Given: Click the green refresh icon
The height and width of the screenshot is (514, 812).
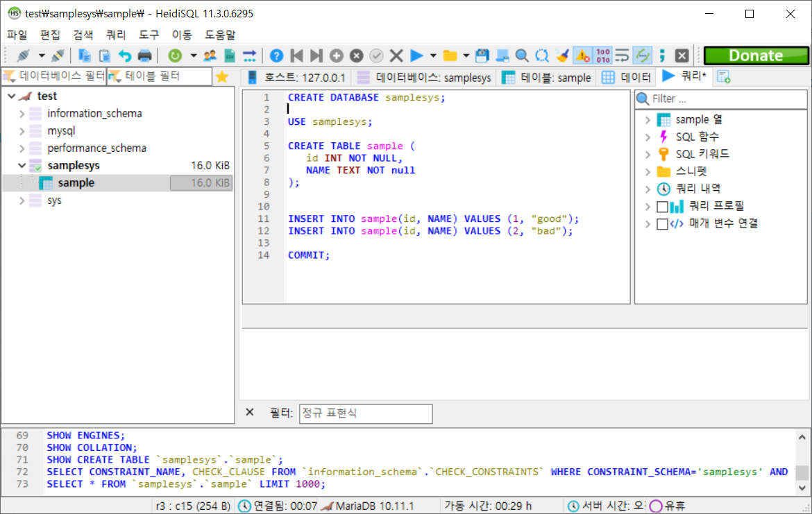Looking at the screenshot, I should [175, 55].
